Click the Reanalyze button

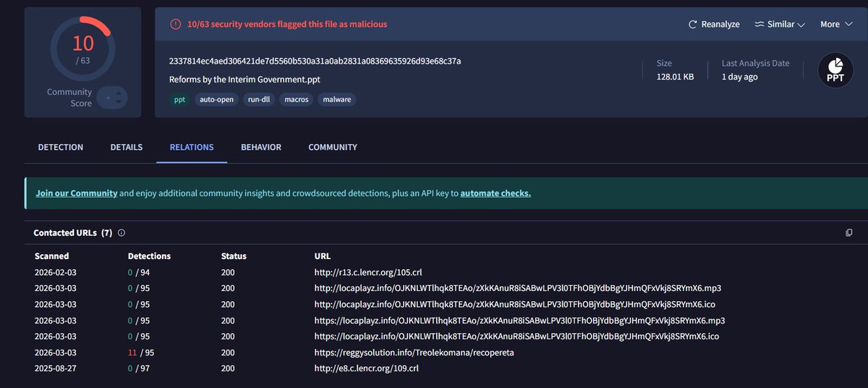tap(714, 25)
